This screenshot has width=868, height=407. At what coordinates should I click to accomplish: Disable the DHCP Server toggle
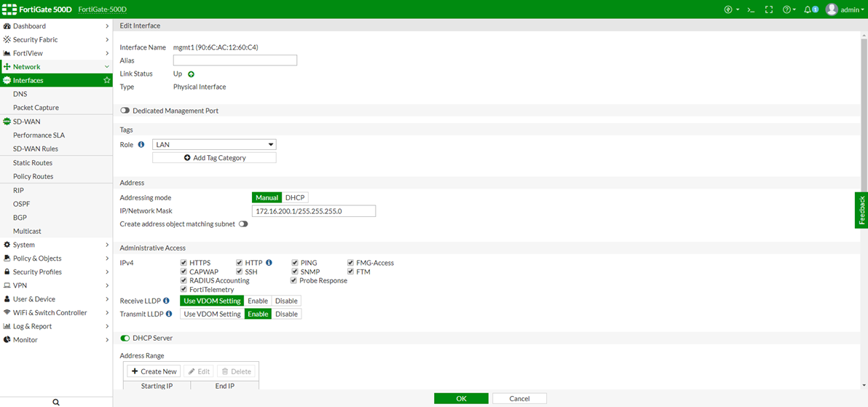coord(125,338)
